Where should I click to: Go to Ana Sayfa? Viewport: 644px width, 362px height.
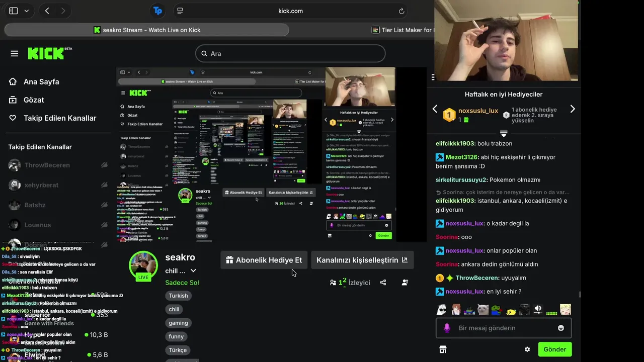(x=34, y=82)
